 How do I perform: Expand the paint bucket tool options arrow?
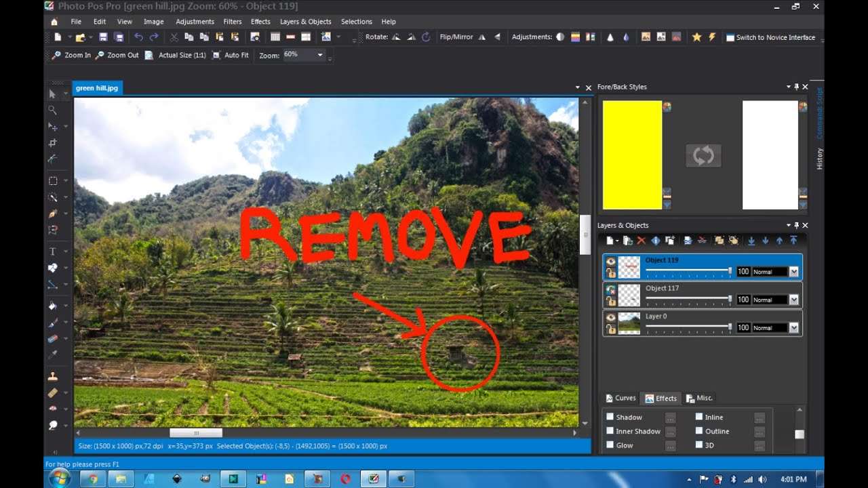point(65,306)
